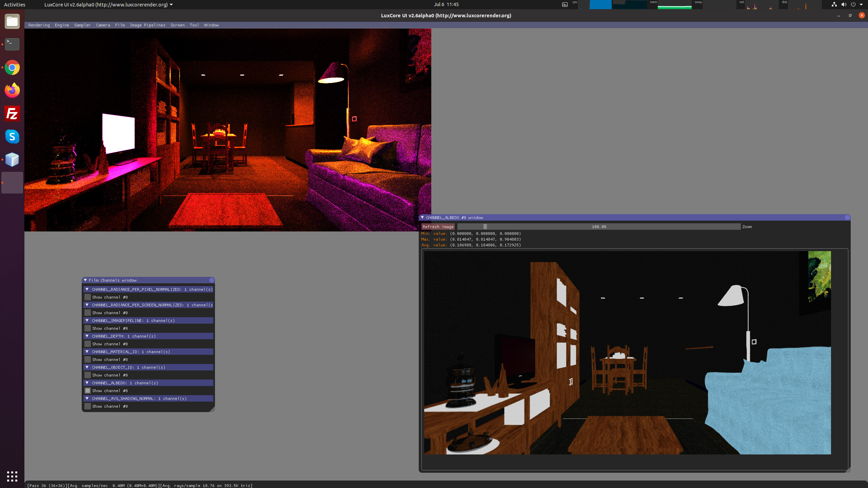Open Google Chrome from dock
This screenshot has width=868, height=488.
(12, 68)
